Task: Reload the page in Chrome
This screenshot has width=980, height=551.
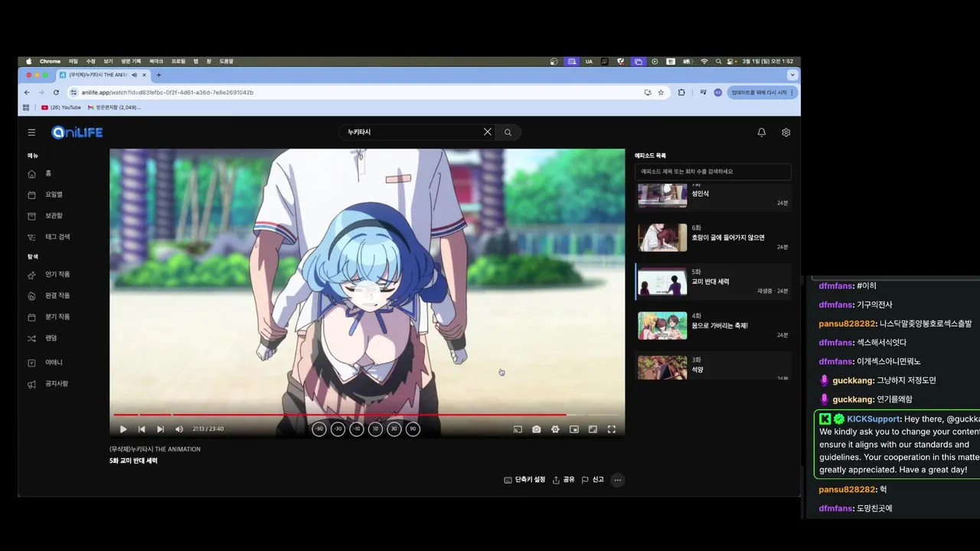Action: [x=56, y=93]
